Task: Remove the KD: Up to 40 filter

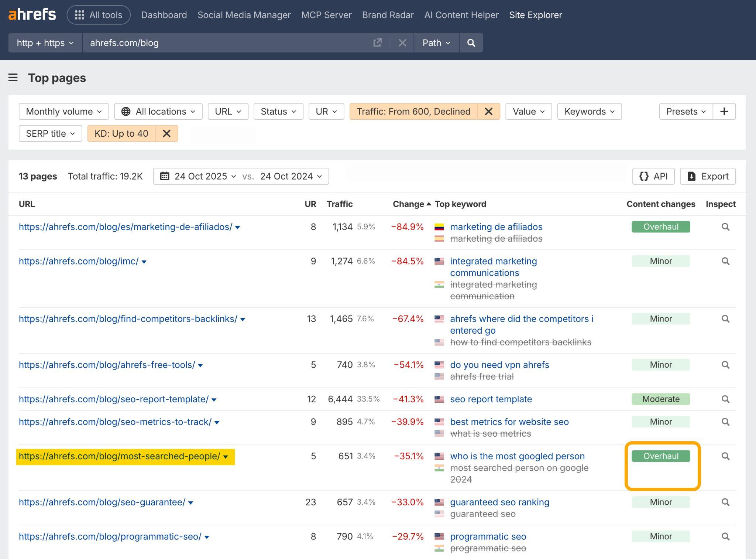Action: [x=166, y=133]
